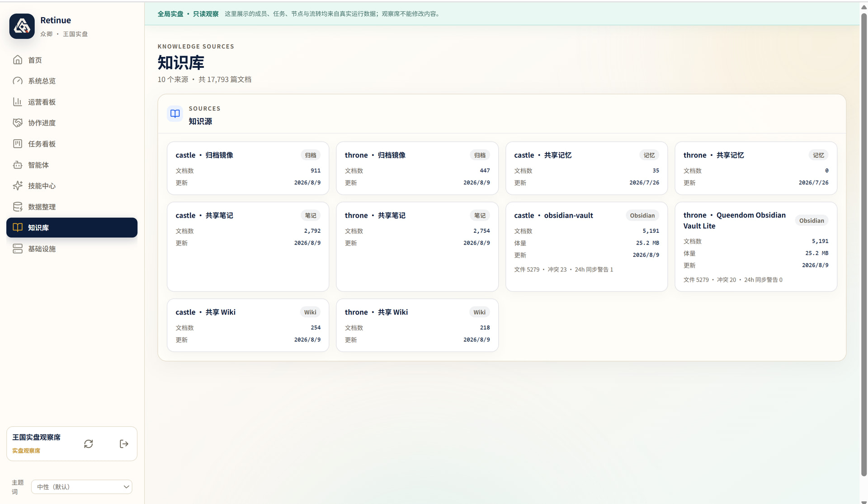
Task: Click 文件 5279 冲突 23 status line
Action: coord(564,269)
